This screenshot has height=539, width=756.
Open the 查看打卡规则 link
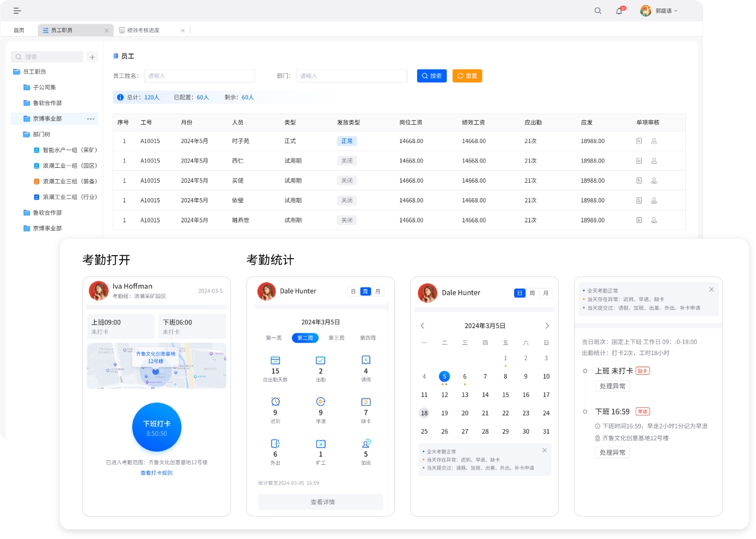(156, 473)
